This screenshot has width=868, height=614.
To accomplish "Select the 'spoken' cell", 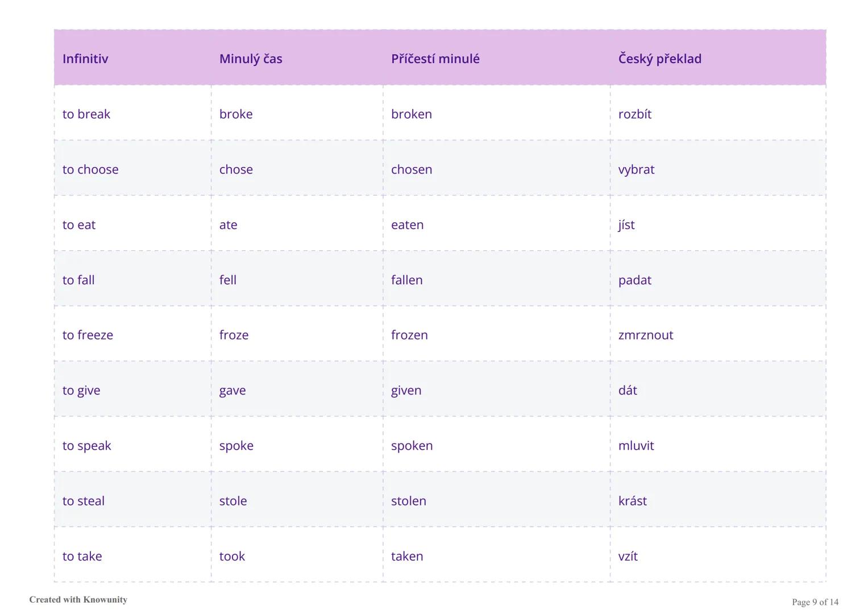I will click(x=412, y=446).
